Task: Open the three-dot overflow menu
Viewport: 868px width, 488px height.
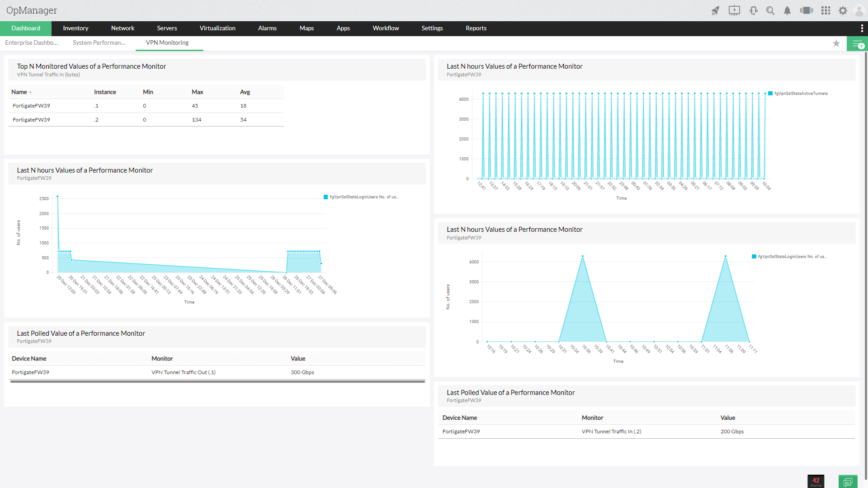Action: [862, 28]
